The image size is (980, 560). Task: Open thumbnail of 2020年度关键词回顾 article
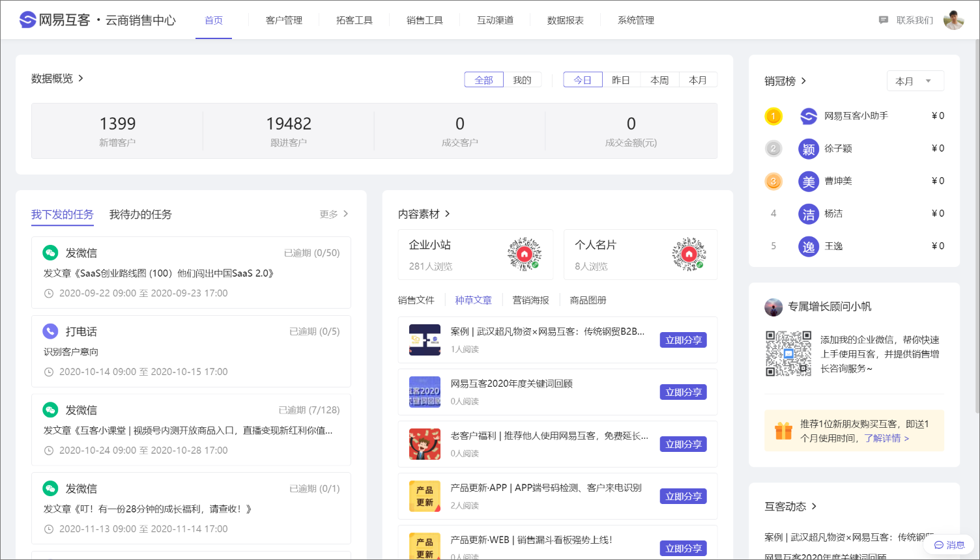click(x=425, y=392)
